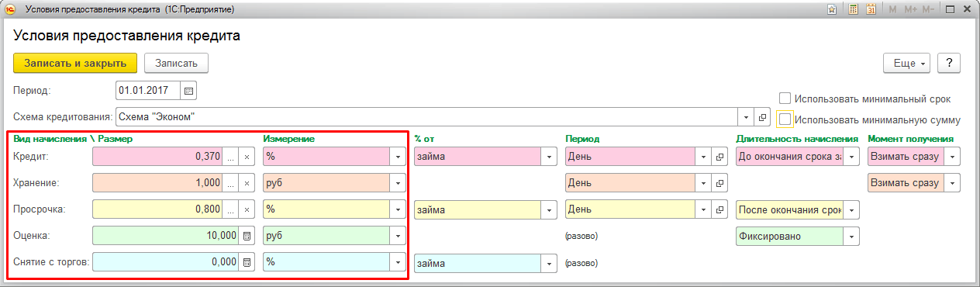Expand 'После окончания срока' duration dropdown
This screenshot has width=980, height=287.
pos(851,209)
